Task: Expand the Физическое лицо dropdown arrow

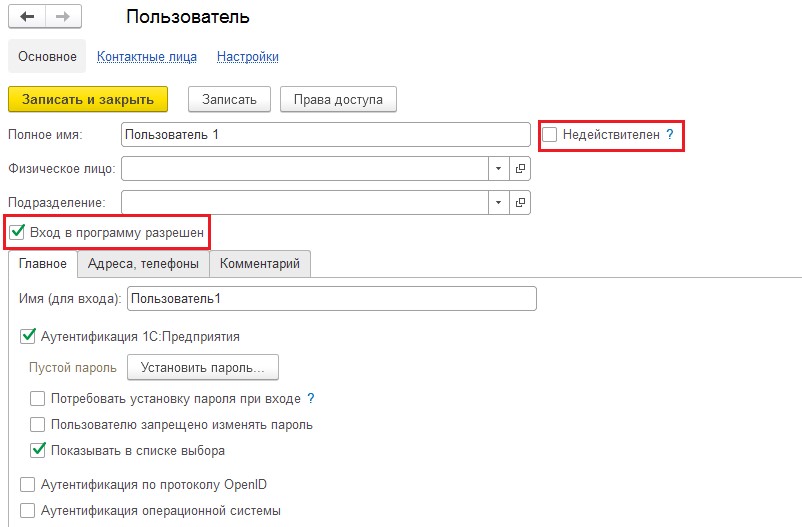Action: 498,168
